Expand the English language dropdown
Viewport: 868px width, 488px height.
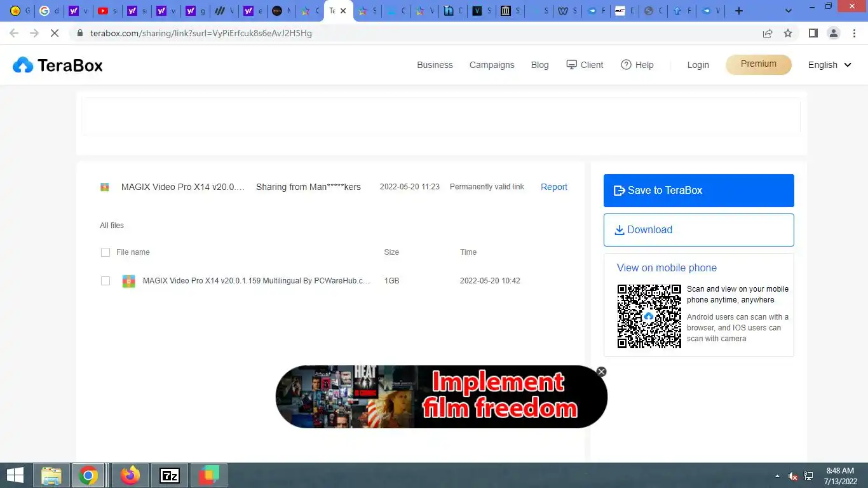coord(829,65)
